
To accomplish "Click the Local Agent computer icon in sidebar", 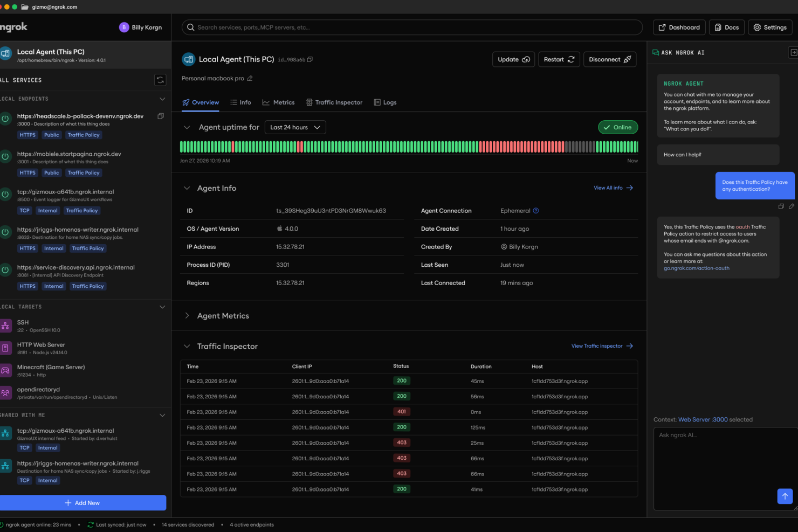I will click(x=5, y=53).
